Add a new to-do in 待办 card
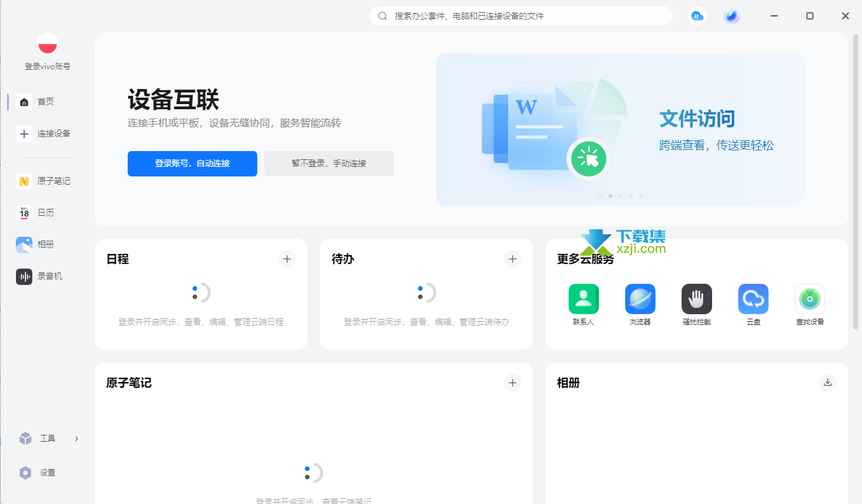The width and height of the screenshot is (862, 504). (x=513, y=259)
